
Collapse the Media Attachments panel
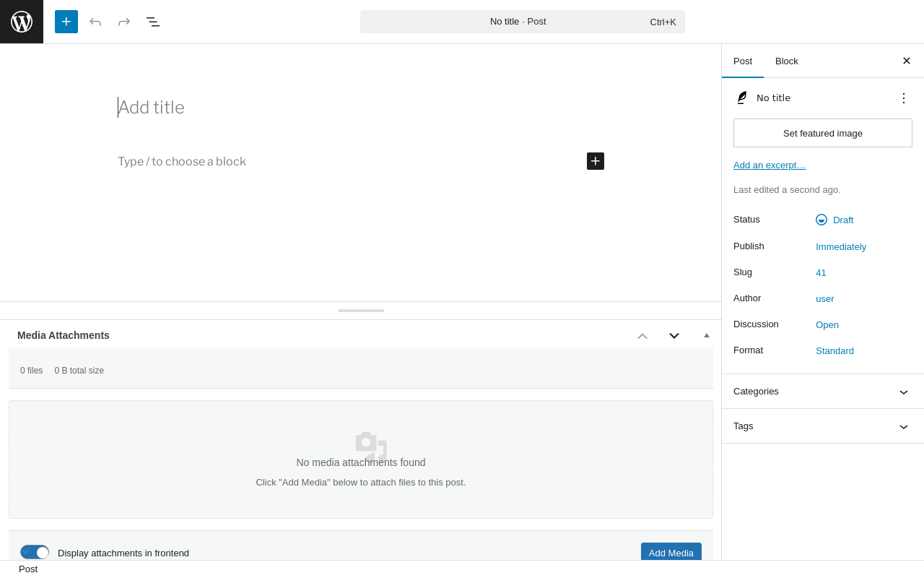[x=707, y=335]
